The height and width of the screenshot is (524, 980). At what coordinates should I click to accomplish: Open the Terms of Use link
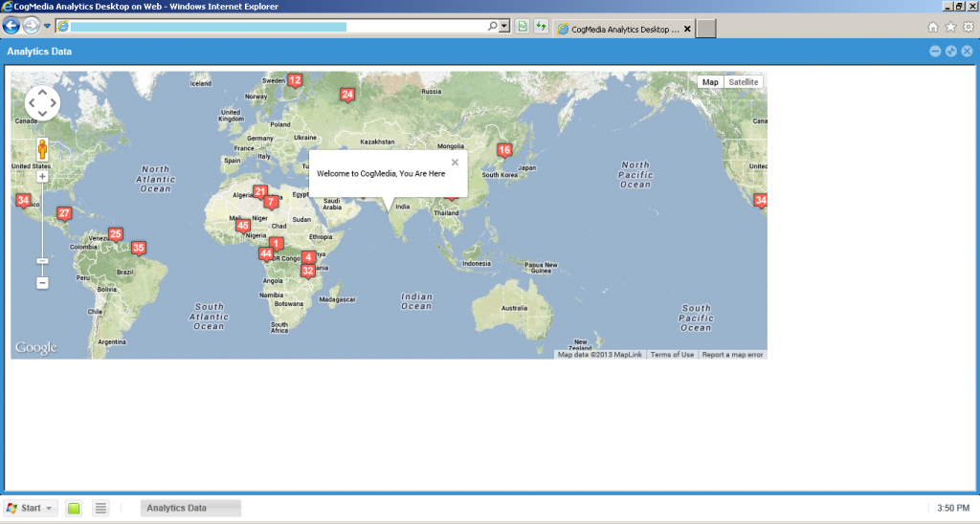672,355
